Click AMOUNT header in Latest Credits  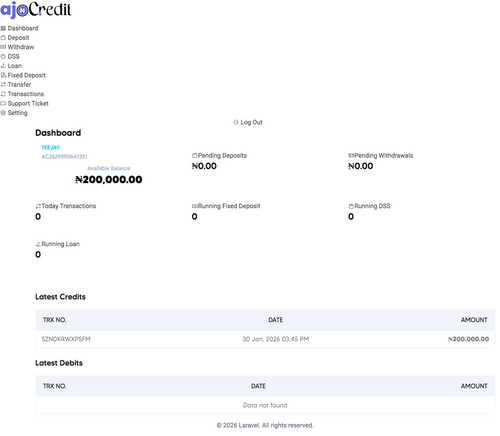point(474,320)
